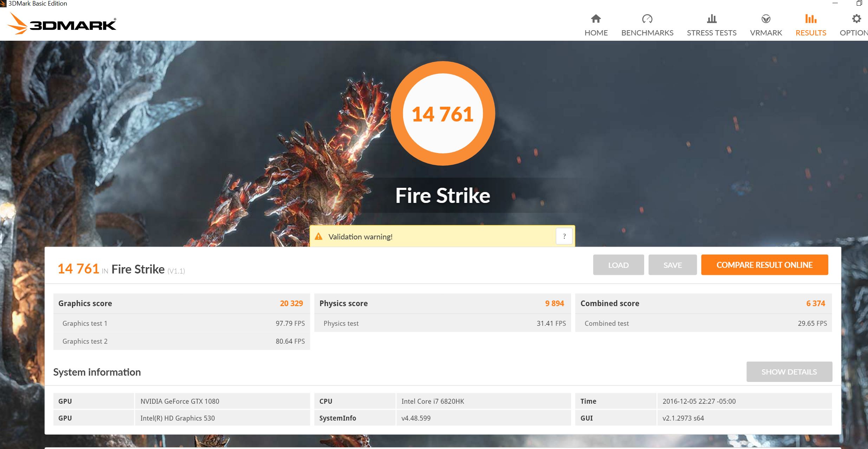Click the Physics score value 9 894
The height and width of the screenshot is (449, 868).
[555, 303]
